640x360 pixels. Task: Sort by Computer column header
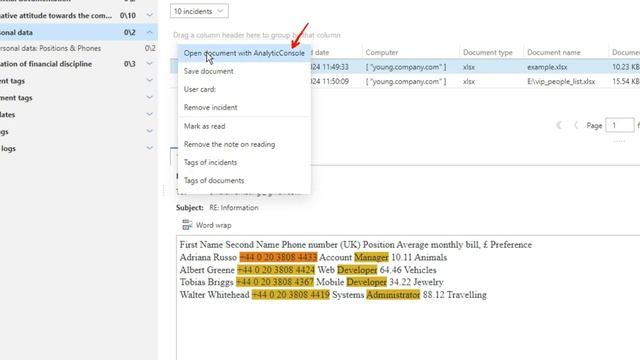pyautogui.click(x=382, y=52)
